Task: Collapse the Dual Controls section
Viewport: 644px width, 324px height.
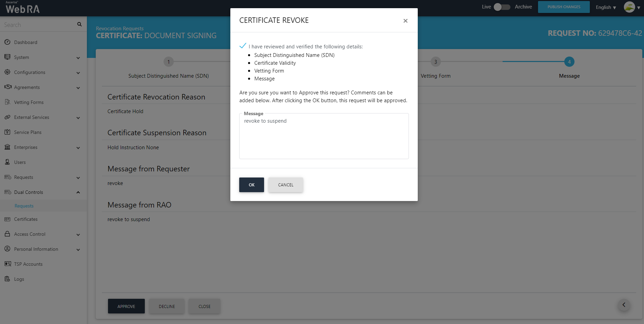Action: 78,192
